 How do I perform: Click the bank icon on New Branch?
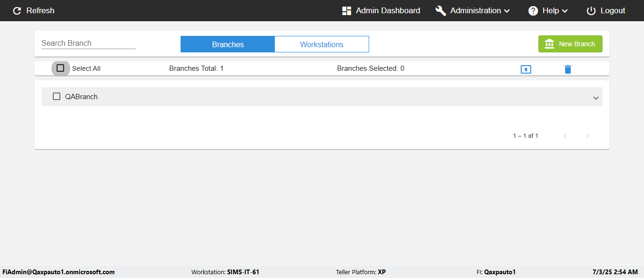(x=550, y=44)
